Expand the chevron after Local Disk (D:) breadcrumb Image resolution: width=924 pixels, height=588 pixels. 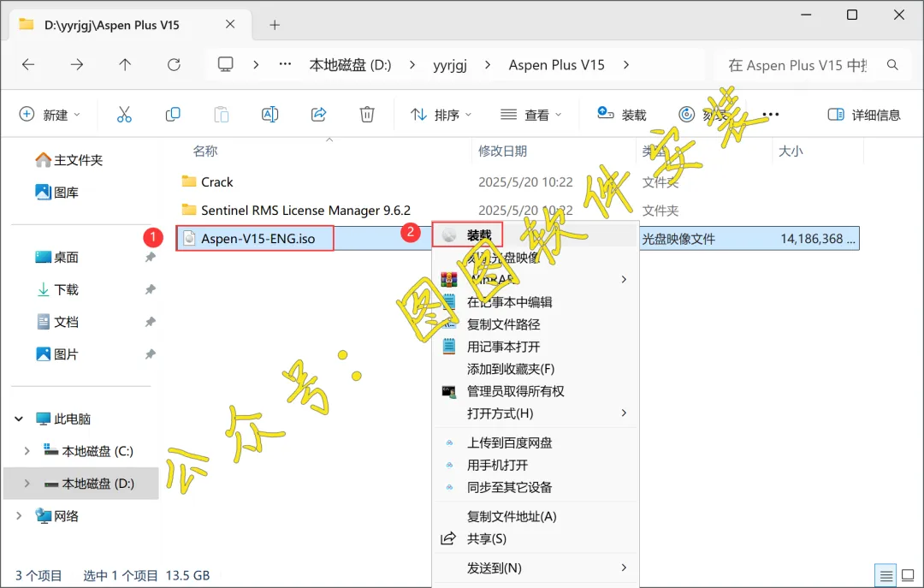[x=412, y=65]
